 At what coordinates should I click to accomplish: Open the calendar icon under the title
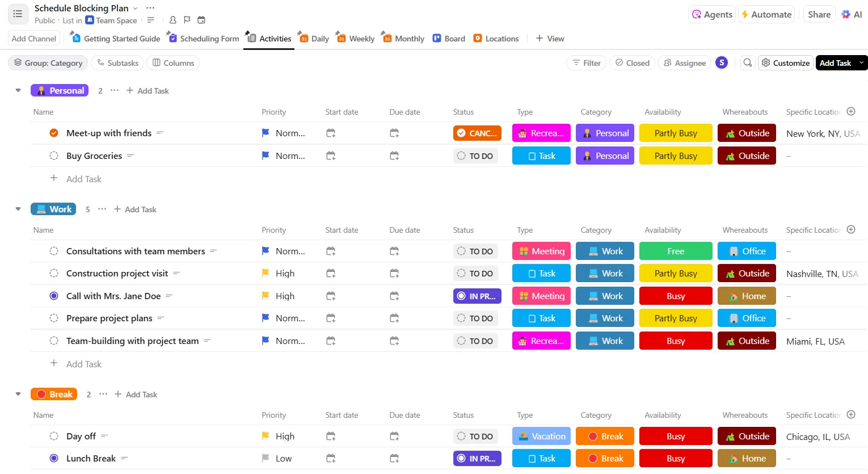(201, 20)
